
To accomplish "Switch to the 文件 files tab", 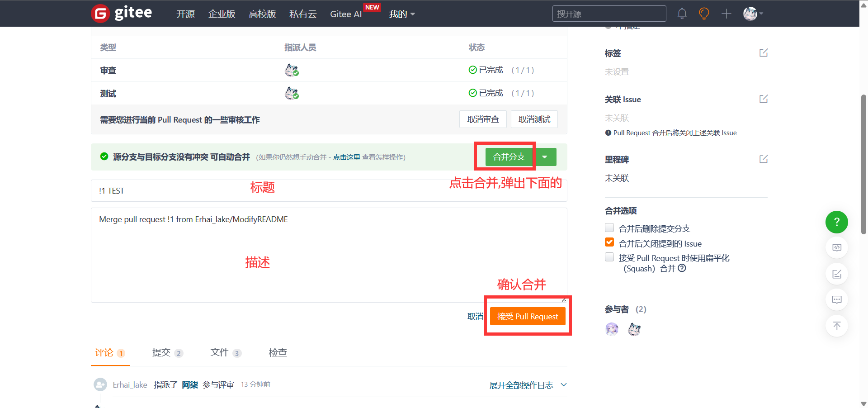I will (225, 352).
